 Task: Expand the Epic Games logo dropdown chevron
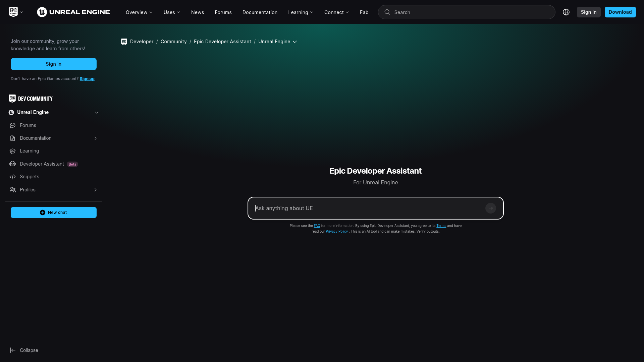[21, 12]
